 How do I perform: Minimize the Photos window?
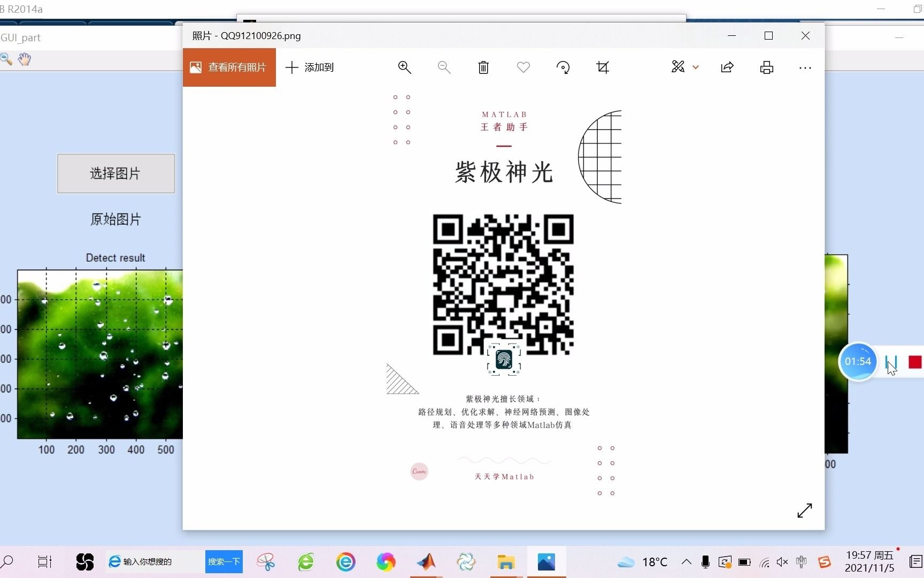(x=731, y=36)
